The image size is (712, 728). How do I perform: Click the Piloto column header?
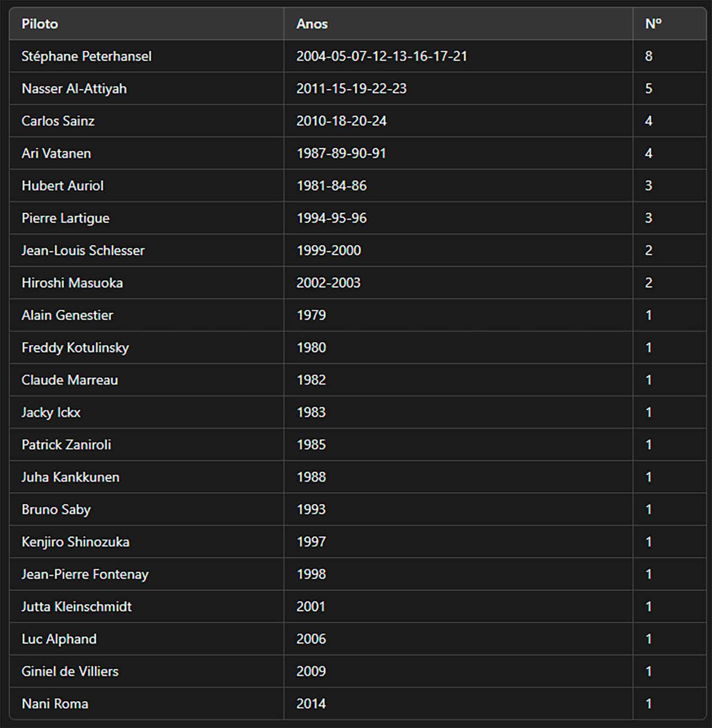click(x=40, y=24)
